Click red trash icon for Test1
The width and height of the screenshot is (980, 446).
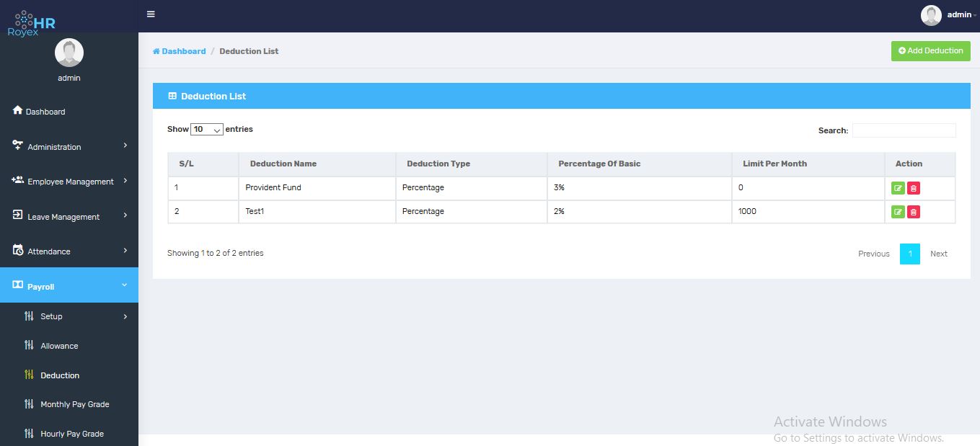(x=914, y=212)
